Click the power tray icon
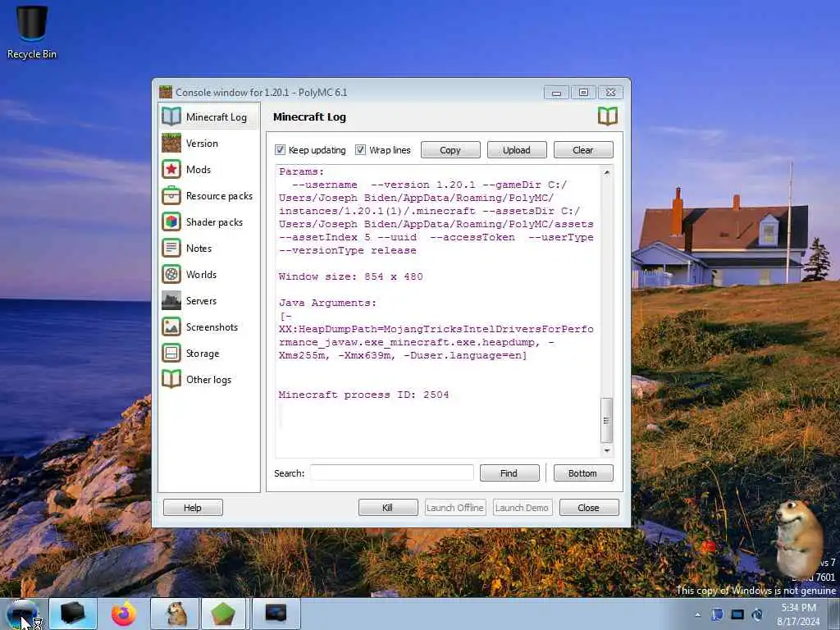 click(x=757, y=614)
